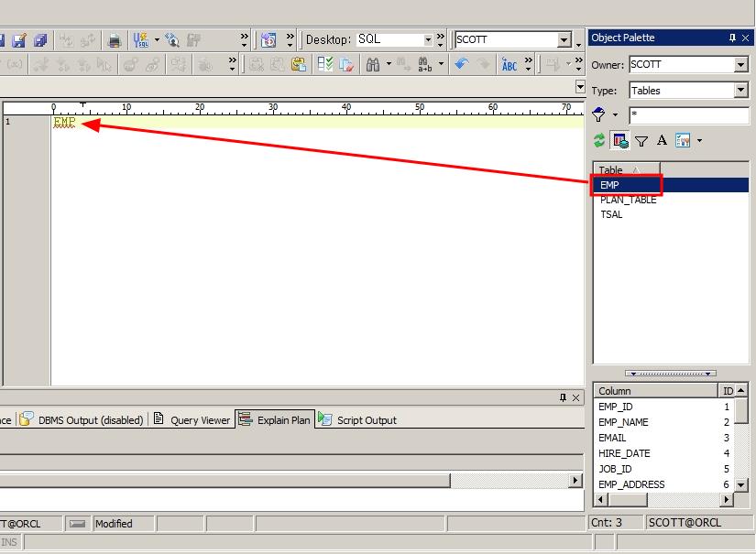Click the binoculars Find icon
756x554 pixels.
pos(373,64)
